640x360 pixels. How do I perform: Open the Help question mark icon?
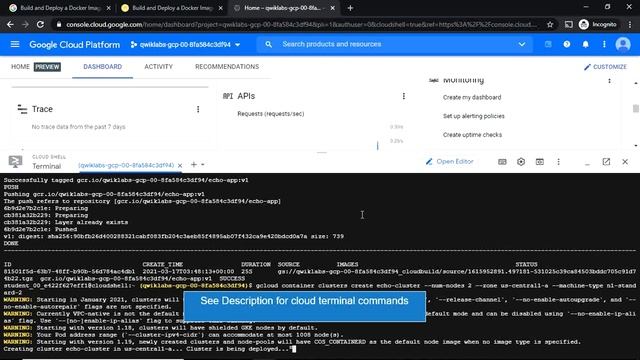point(567,44)
